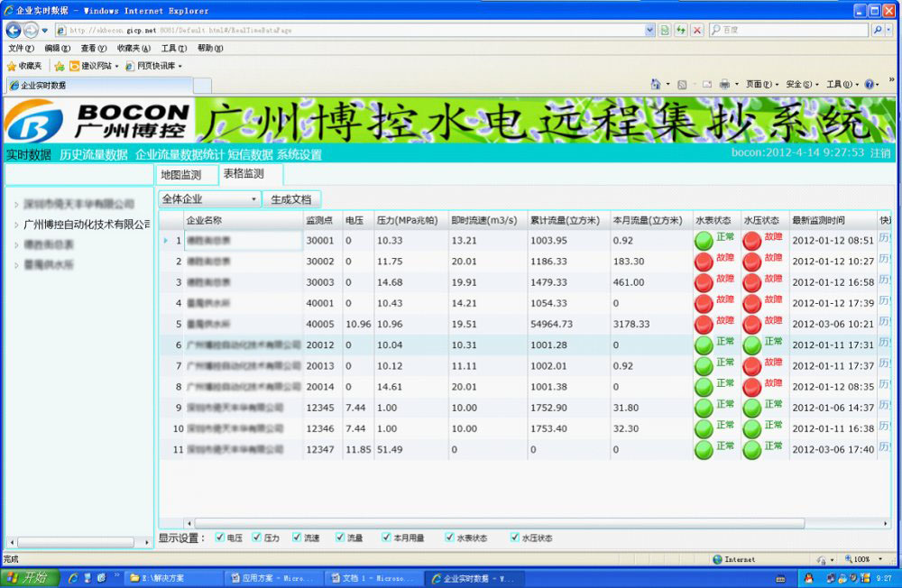Open the 安全(S) dropdown menu
The height and width of the screenshot is (588, 902).
click(801, 85)
